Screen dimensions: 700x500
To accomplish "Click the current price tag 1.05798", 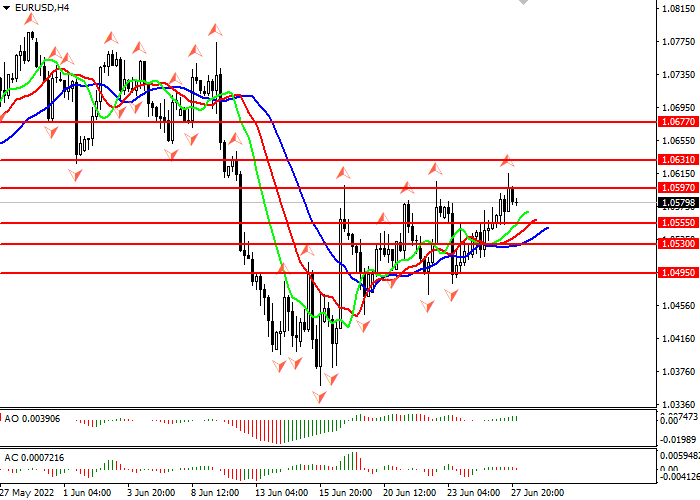I will pos(677,203).
